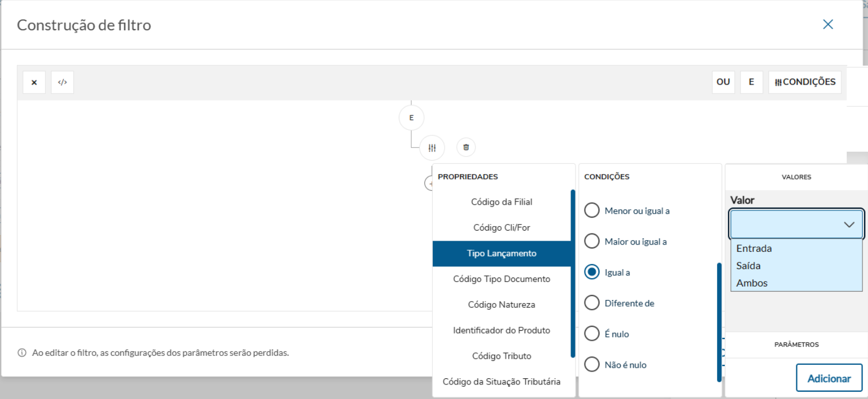
Task: Click the Adicionar button
Action: tap(829, 378)
